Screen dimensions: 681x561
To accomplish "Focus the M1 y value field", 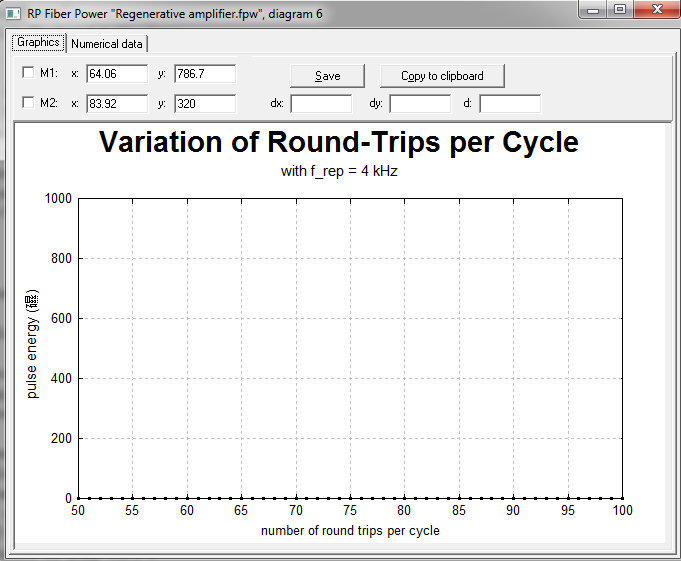I will pos(205,73).
